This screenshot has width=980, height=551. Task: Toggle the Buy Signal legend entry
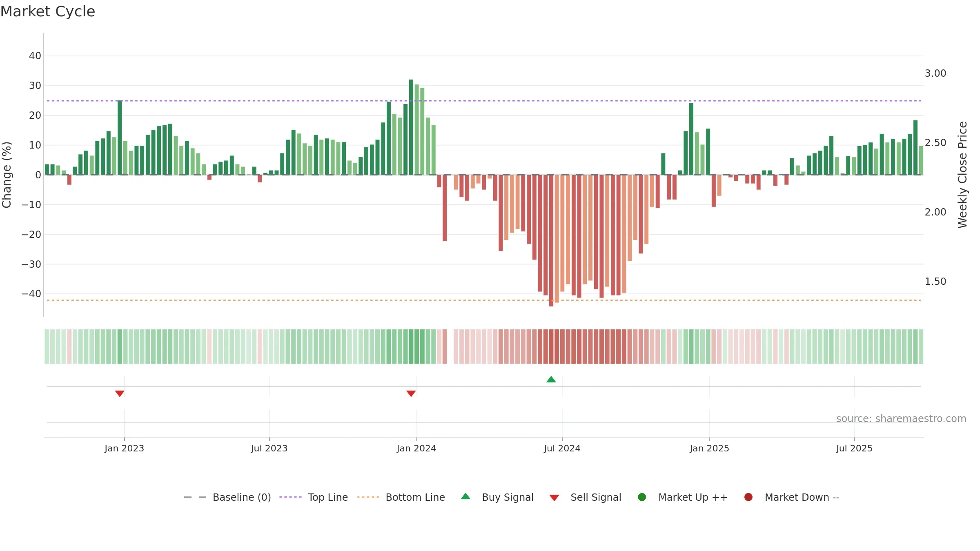[497, 497]
